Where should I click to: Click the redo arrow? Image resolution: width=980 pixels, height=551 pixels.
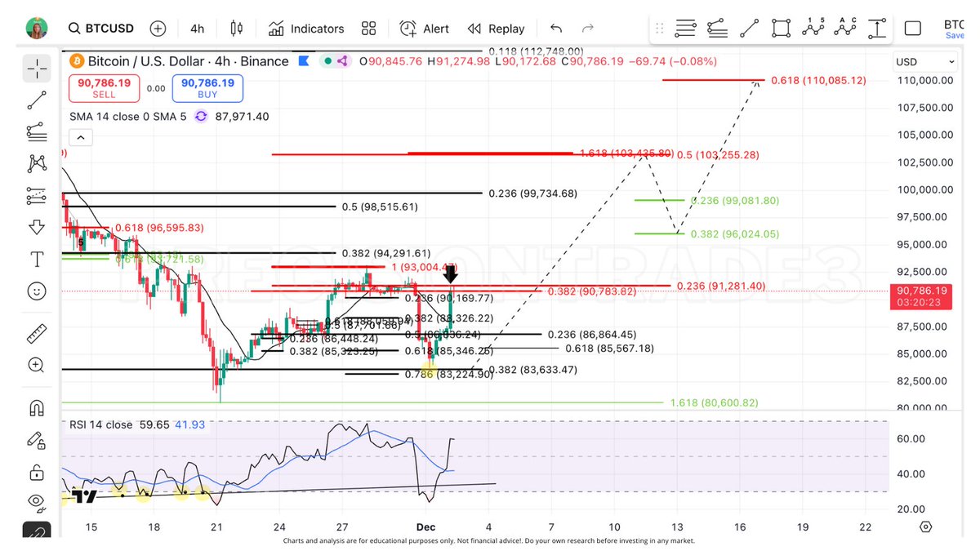point(588,29)
